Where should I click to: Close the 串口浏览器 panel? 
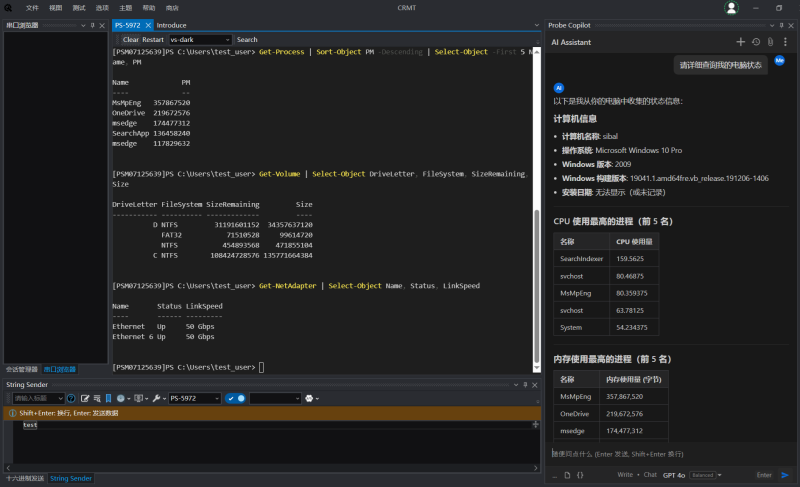[x=102, y=25]
